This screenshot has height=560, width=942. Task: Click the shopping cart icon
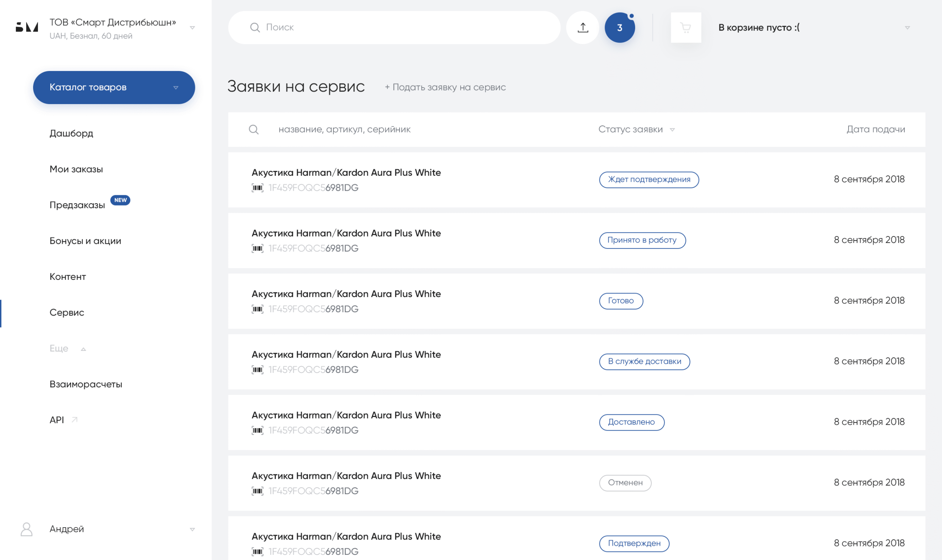point(686,28)
